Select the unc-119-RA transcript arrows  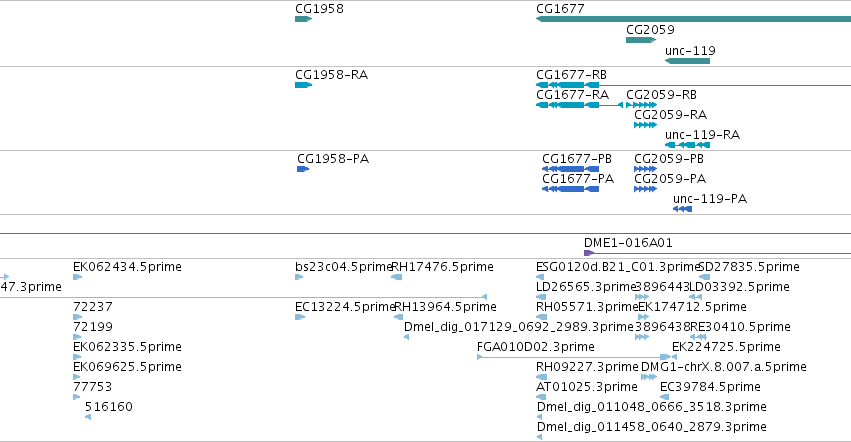pyautogui.click(x=687, y=145)
